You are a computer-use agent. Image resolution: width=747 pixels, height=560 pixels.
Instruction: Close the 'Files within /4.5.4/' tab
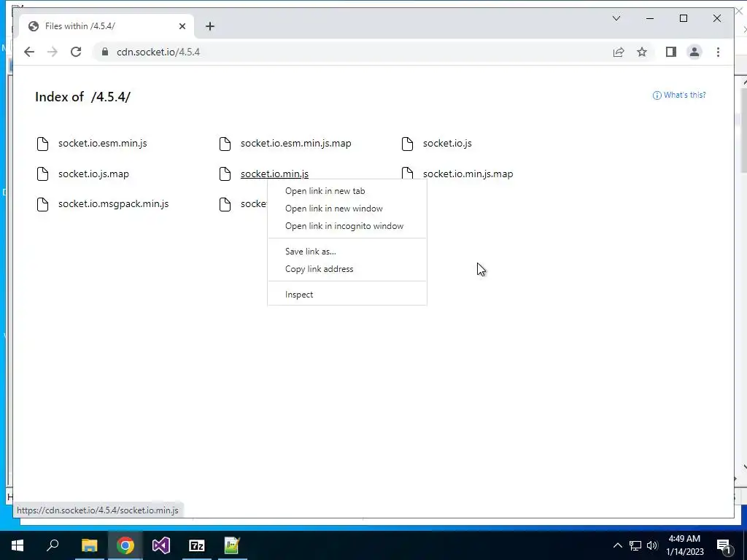pos(182,26)
